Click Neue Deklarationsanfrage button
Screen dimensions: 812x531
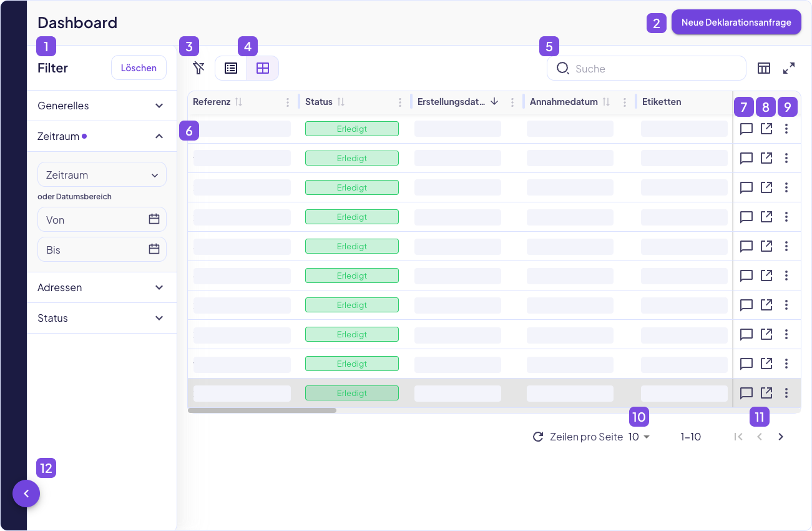point(736,22)
